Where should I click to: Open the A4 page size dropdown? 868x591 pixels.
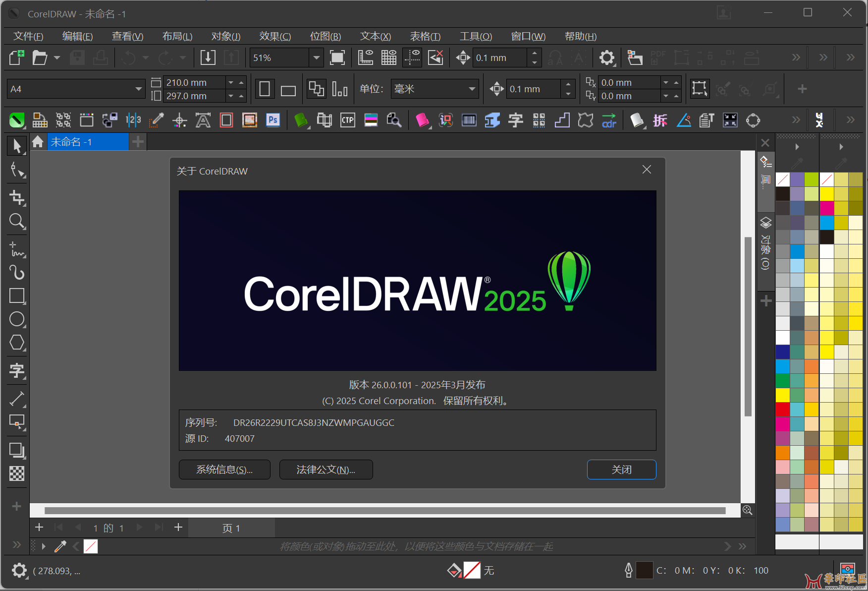click(x=138, y=89)
